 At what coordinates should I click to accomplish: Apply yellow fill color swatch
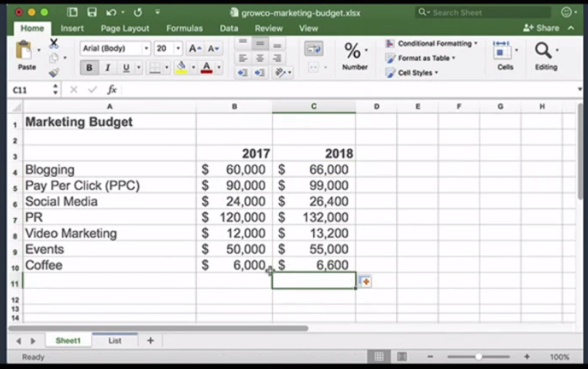pyautogui.click(x=181, y=68)
